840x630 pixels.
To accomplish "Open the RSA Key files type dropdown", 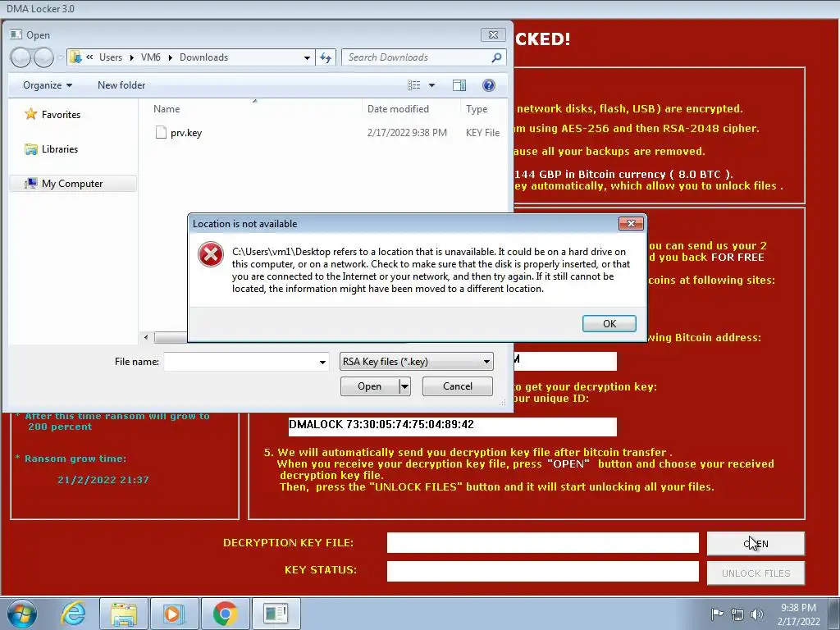I will 416,362.
